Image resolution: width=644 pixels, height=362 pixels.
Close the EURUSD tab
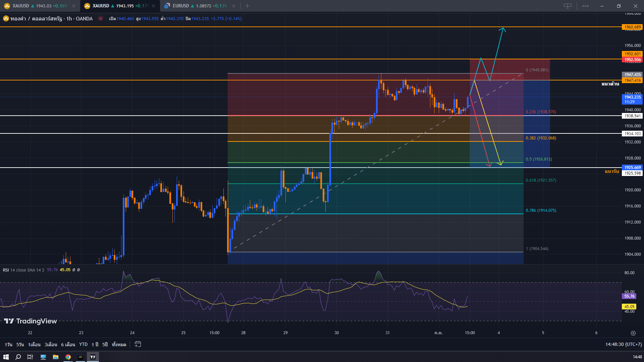[233, 6]
